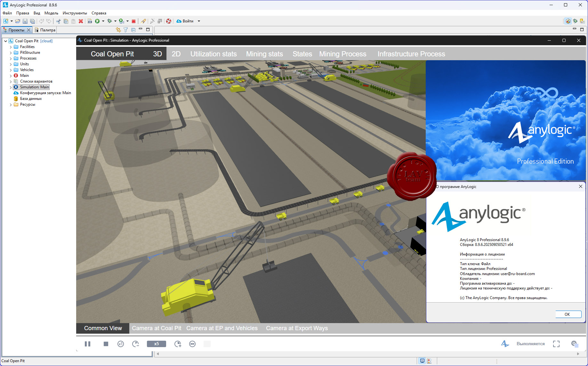Collapse the Coal Open Pit project node
This screenshot has width=588, height=366.
6,41
